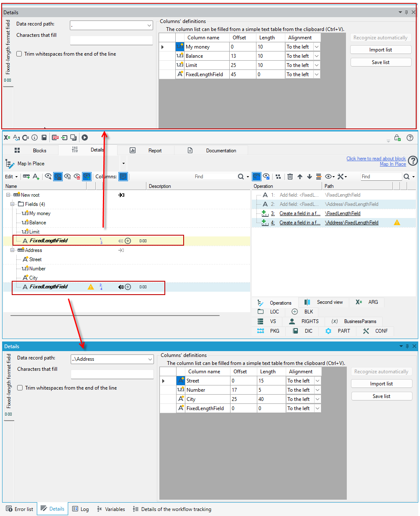Check Trim whitespaces box in upper Details panel
420x516 pixels.
19,54
